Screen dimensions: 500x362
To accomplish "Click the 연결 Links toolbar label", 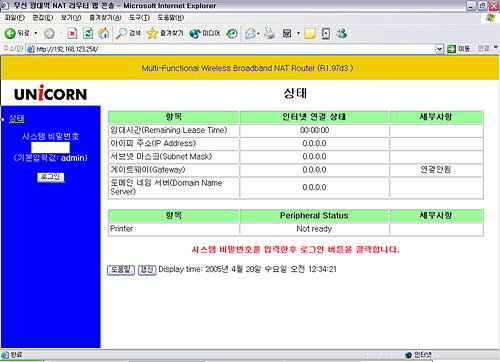I will 483,49.
